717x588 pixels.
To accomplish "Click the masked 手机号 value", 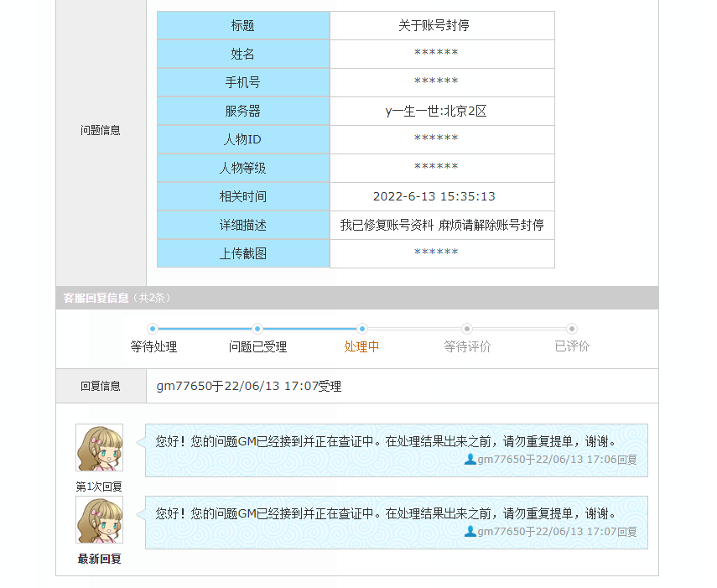I will coord(436,81).
